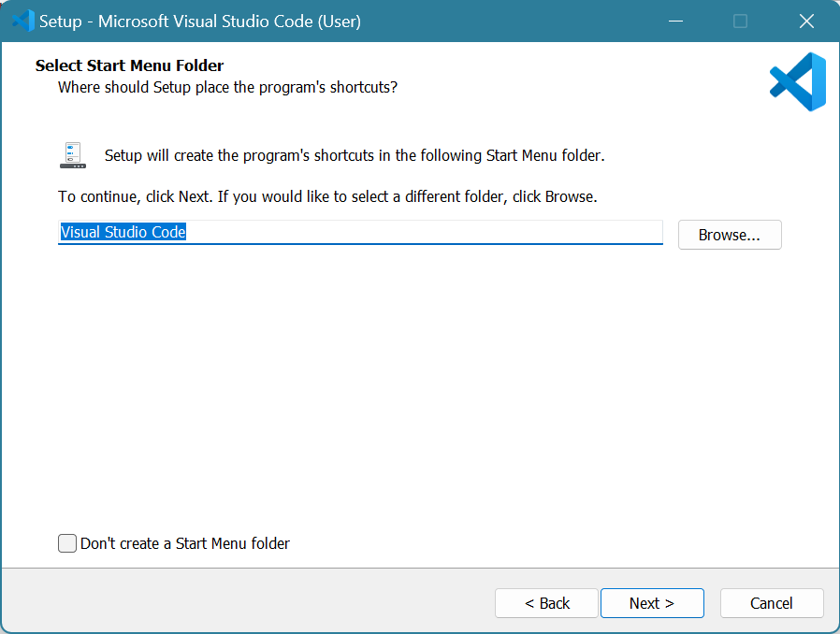Minimize the Setup window
Viewport: 840px width, 634px height.
pyautogui.click(x=673, y=21)
